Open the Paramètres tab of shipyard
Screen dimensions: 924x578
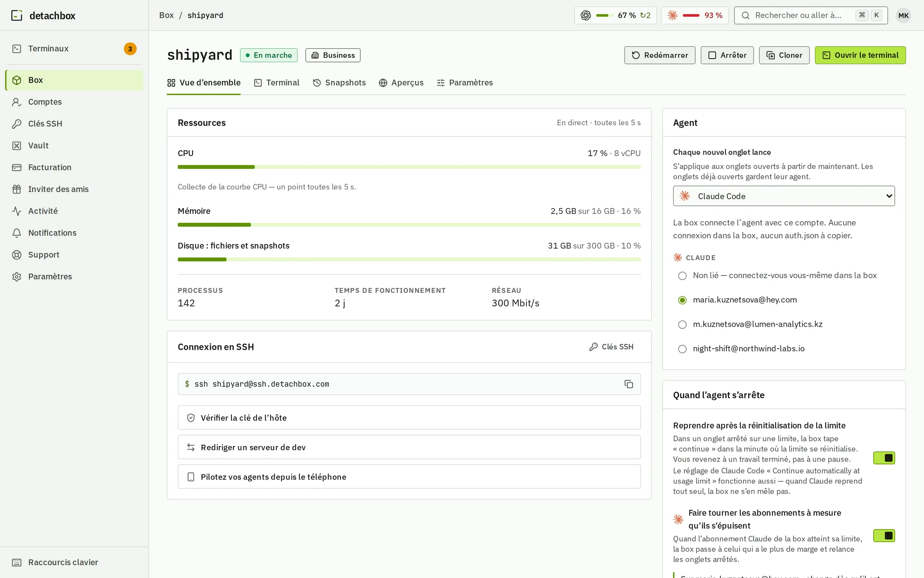[465, 83]
